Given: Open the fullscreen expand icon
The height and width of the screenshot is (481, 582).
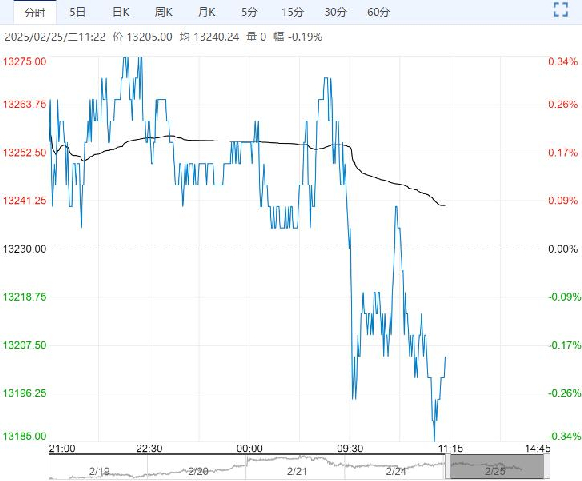Looking at the screenshot, I should click(x=560, y=10).
